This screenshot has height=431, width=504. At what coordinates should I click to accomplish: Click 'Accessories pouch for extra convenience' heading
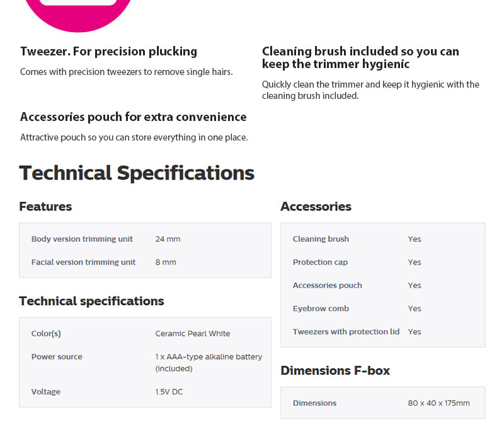click(x=133, y=117)
